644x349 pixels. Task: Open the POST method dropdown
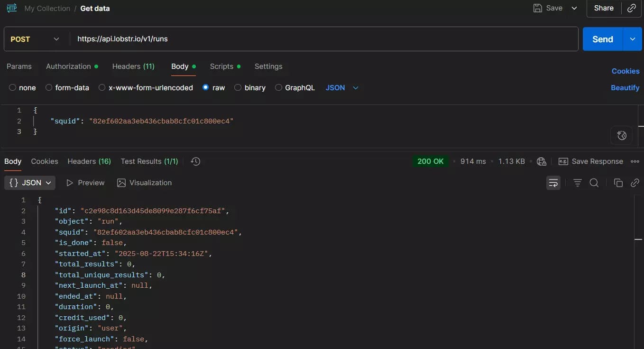(36, 39)
